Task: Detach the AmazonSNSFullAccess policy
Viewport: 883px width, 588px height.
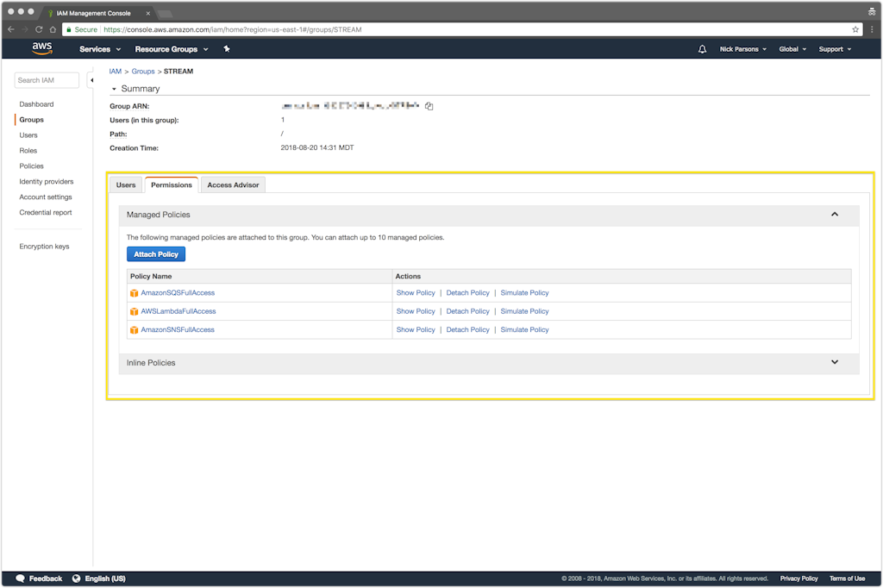Action: tap(467, 330)
